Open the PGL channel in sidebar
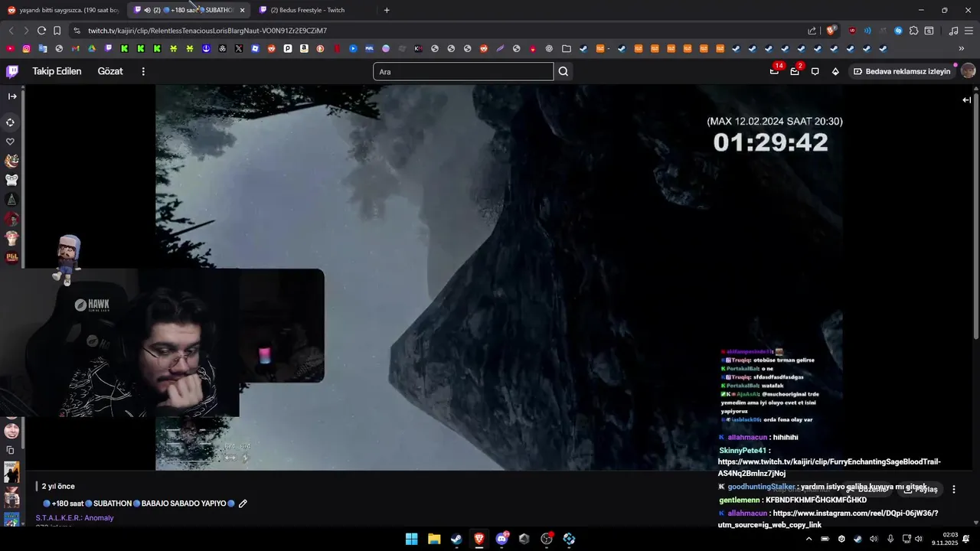 pyautogui.click(x=11, y=257)
